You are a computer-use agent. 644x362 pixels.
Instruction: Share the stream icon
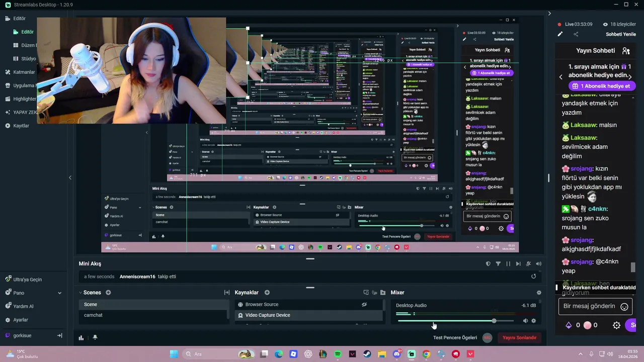(x=576, y=34)
